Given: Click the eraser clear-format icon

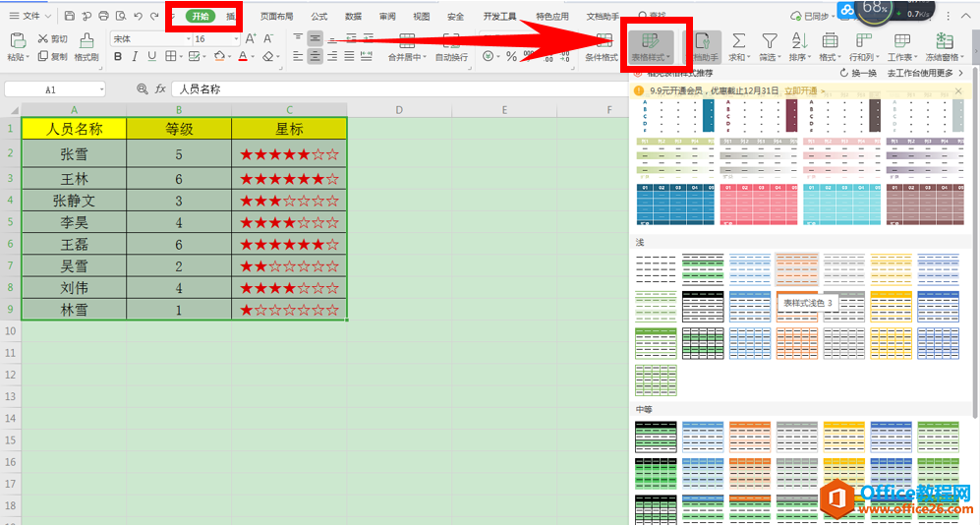Looking at the screenshot, I should [x=267, y=56].
